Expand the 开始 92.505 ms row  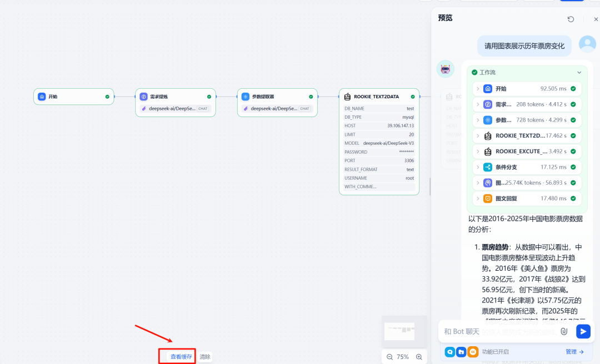(478, 89)
